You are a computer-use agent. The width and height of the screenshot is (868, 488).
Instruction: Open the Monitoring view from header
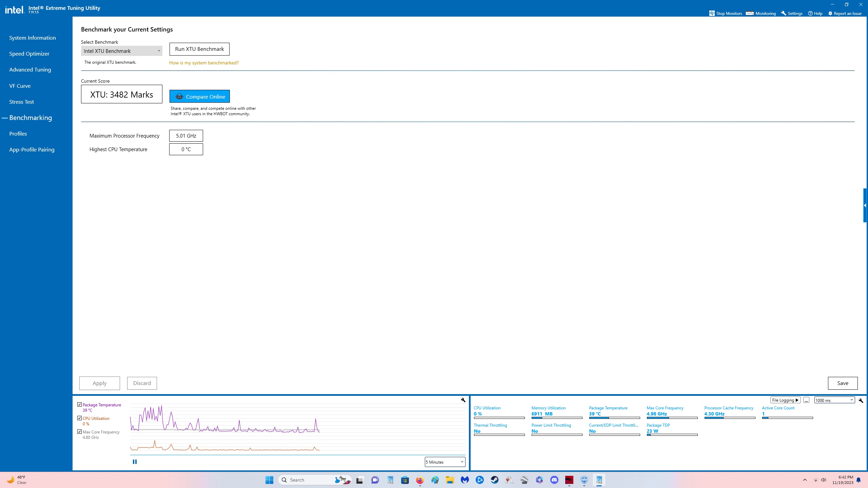click(x=761, y=13)
